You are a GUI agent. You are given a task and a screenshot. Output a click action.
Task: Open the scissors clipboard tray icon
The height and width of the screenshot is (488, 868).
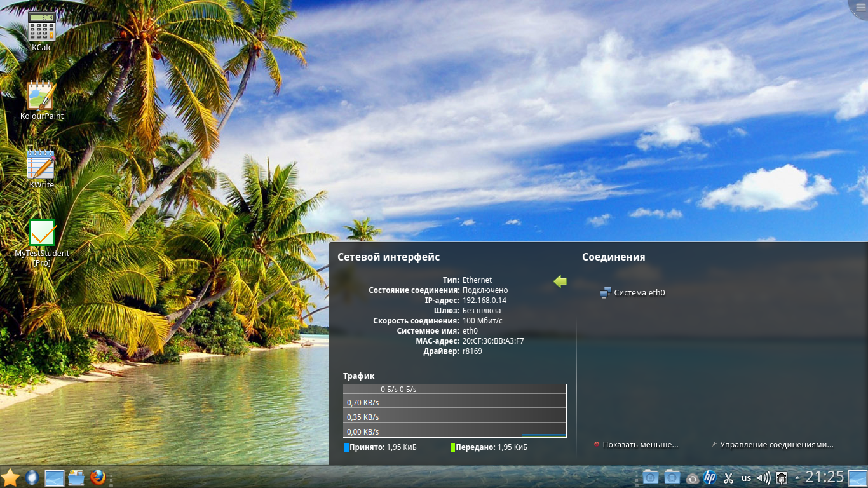(x=729, y=478)
